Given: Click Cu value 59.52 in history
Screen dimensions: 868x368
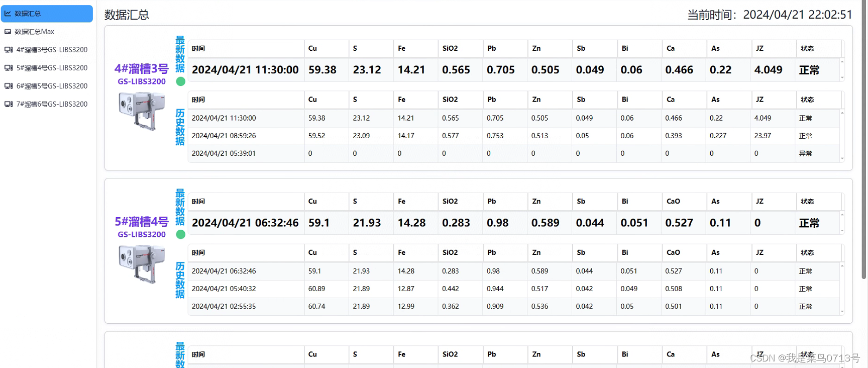Looking at the screenshot, I should pos(316,136).
